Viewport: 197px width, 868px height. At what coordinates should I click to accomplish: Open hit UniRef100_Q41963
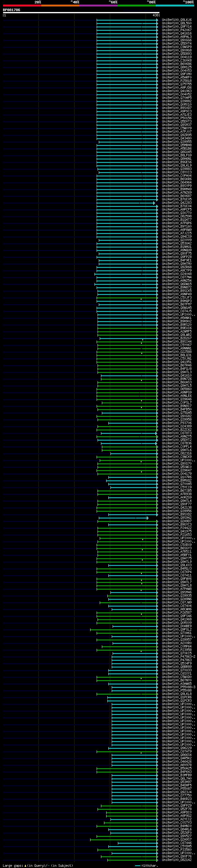point(176,91)
